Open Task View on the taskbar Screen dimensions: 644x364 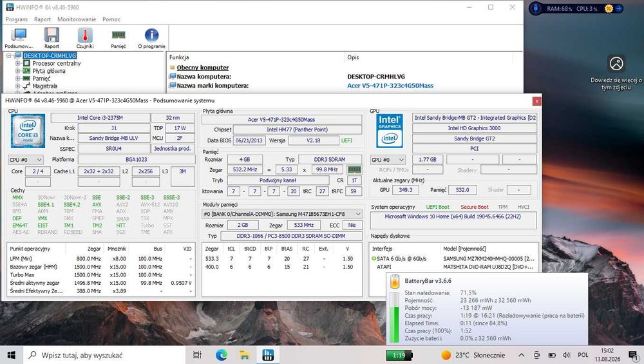pyautogui.click(x=197, y=355)
